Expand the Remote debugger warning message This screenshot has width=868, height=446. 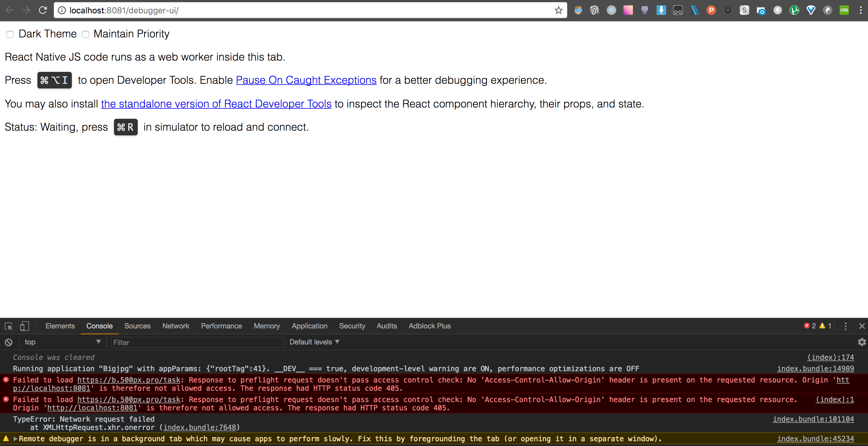(x=15, y=439)
